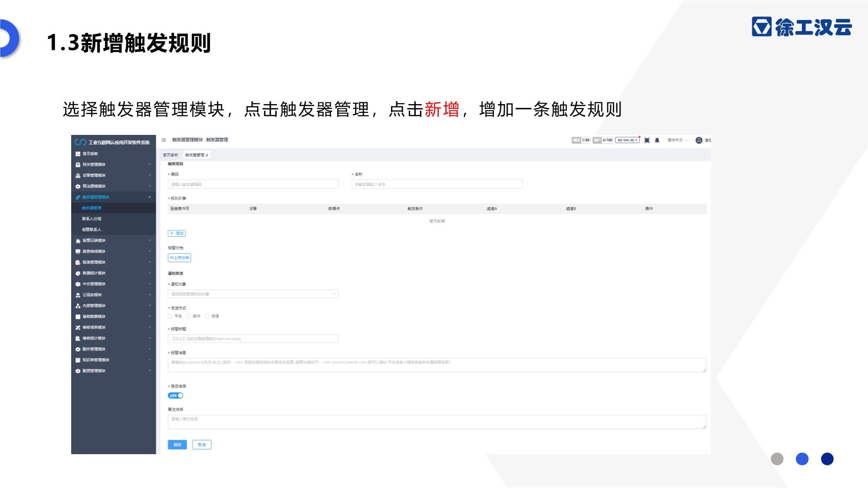The image size is (868, 488).
Task: Click the 基础数据模块 sidebar icon
Action: pos(78,317)
